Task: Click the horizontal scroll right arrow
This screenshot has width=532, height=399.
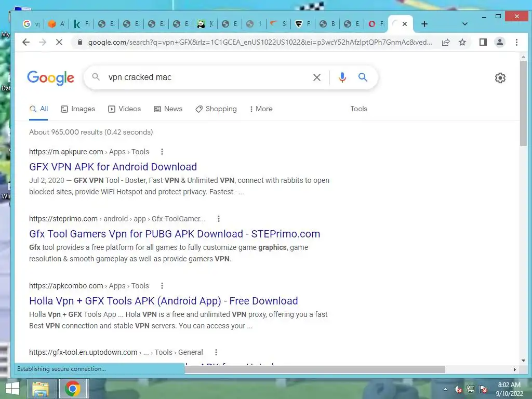Action: point(515,369)
